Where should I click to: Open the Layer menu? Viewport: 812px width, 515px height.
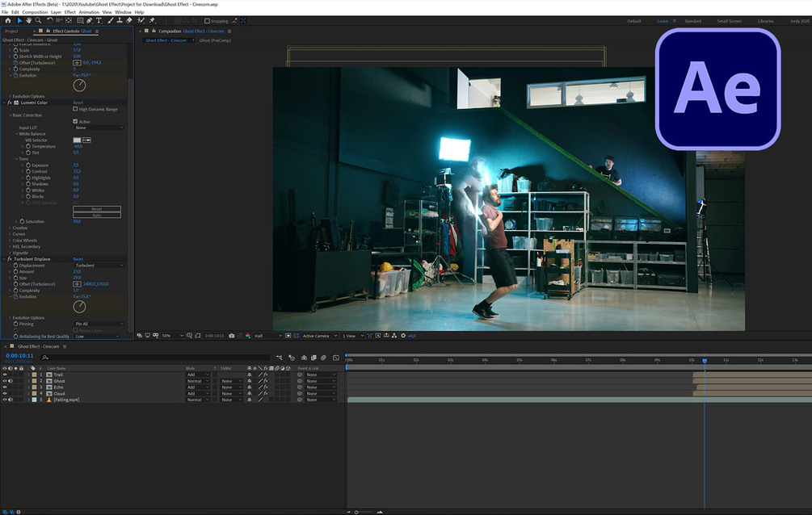pos(56,12)
